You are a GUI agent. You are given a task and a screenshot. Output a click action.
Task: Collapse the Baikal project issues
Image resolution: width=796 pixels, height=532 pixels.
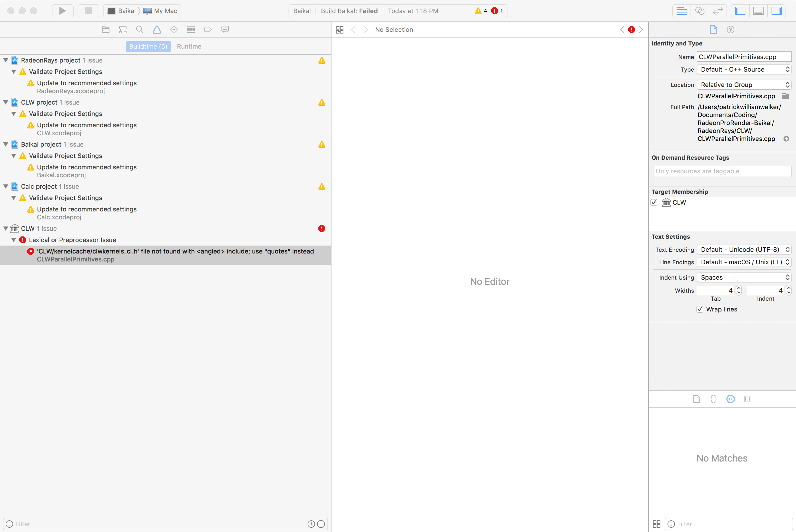pyautogui.click(x=5, y=144)
